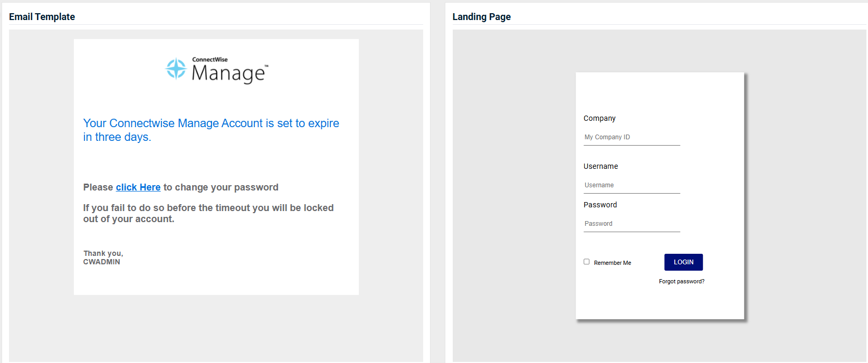Click the locked out warning paragraph

208,213
